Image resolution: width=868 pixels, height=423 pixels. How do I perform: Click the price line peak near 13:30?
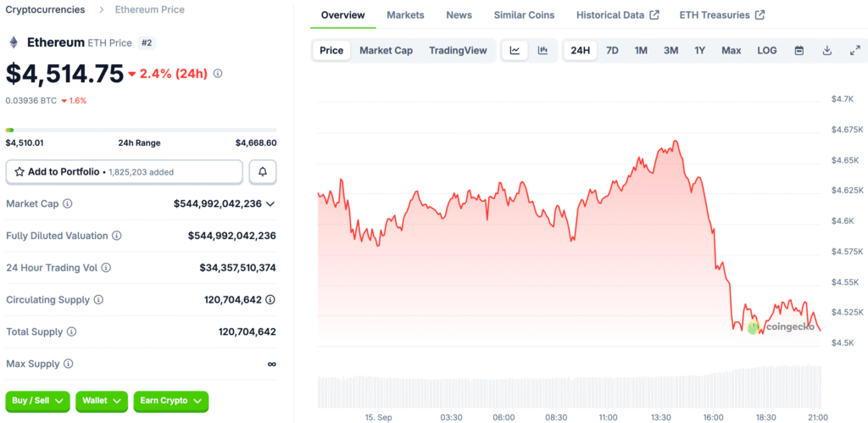click(676, 142)
